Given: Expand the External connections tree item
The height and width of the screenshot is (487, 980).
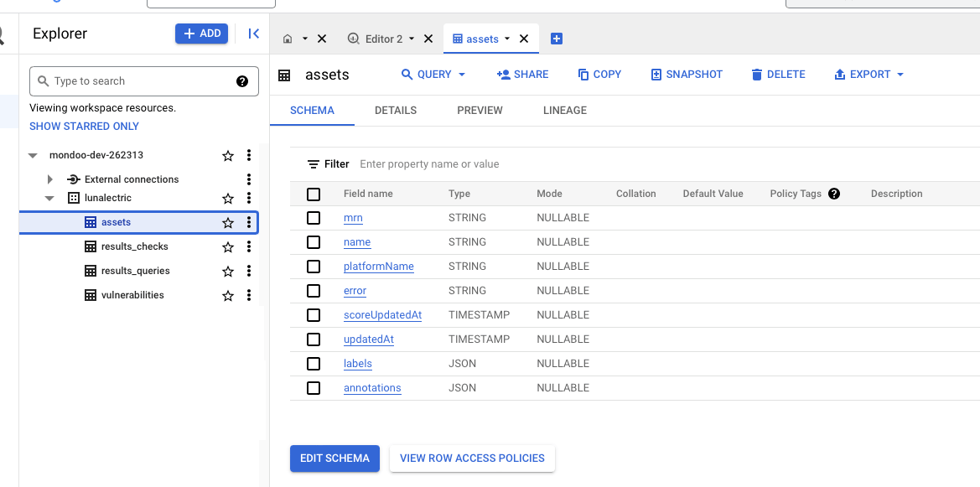Looking at the screenshot, I should (x=49, y=179).
